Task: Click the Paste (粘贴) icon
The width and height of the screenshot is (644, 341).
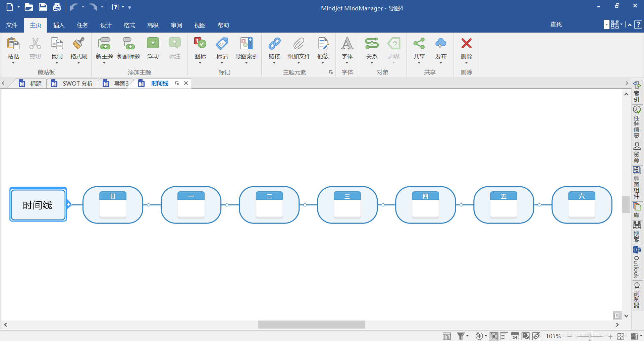Action: tap(13, 44)
